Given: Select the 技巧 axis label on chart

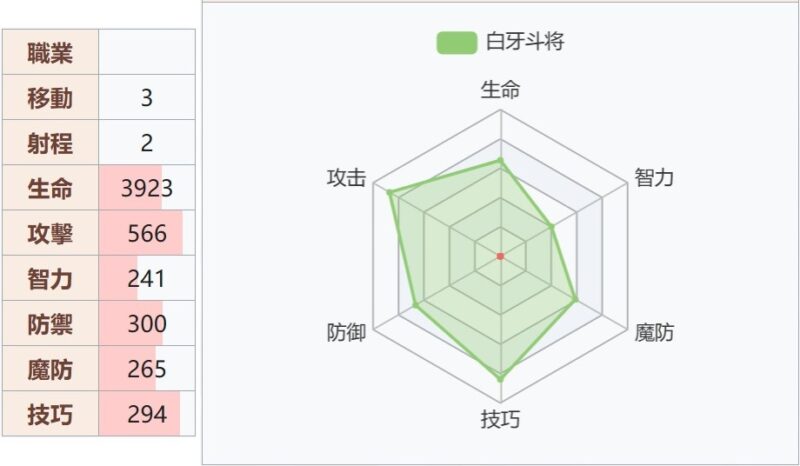Looking at the screenshot, I should click(x=500, y=419).
